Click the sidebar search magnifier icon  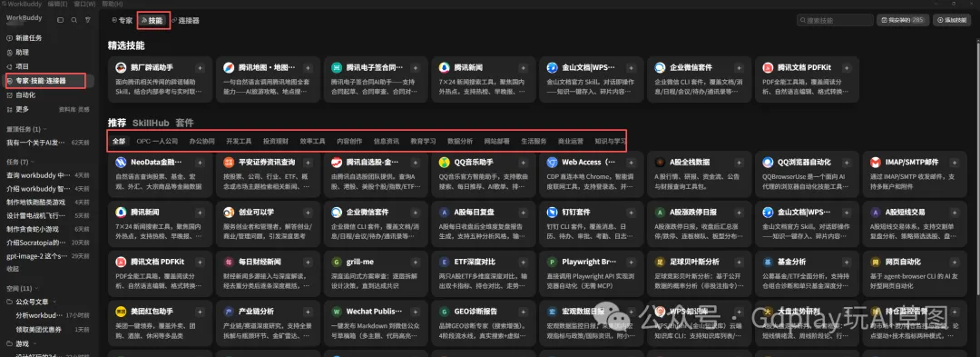[73, 20]
